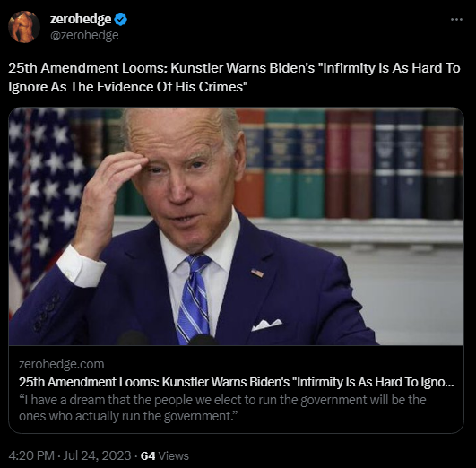The image size is (476, 468).
Task: Click the Jul 24, 2023 date
Action: pyautogui.click(x=97, y=455)
